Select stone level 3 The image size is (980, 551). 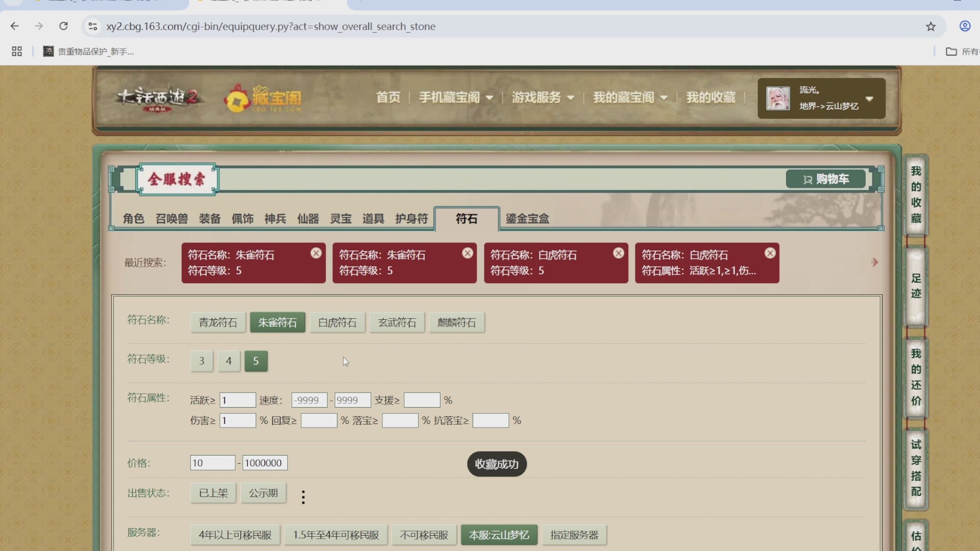[202, 361]
